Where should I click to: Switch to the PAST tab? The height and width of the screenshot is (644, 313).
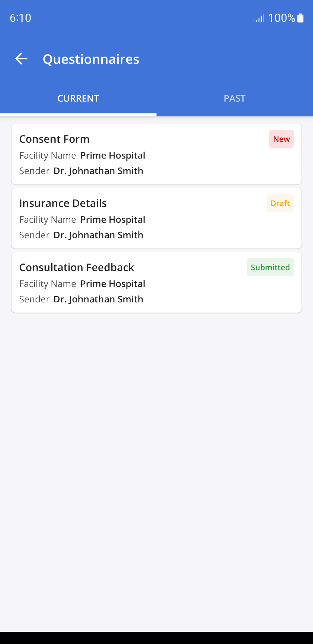(x=234, y=98)
